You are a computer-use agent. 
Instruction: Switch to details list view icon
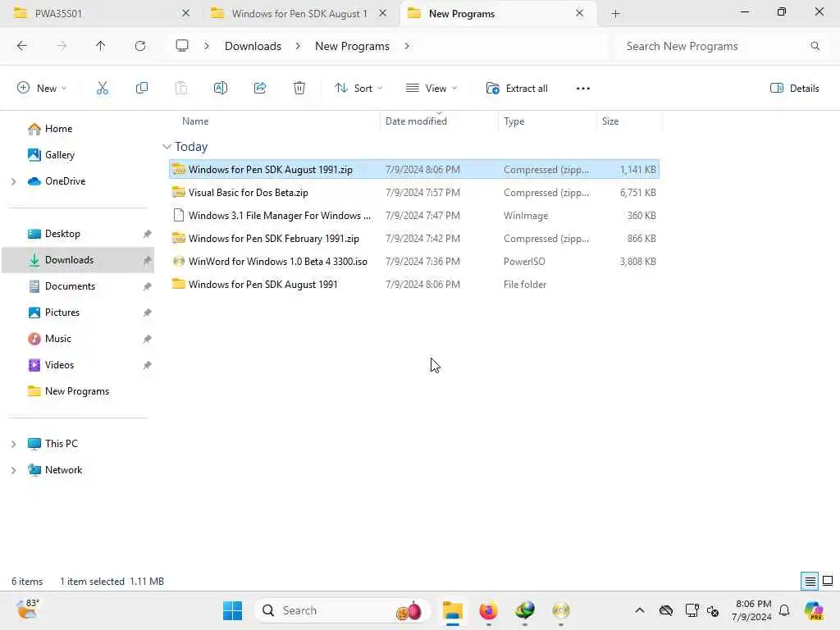pos(810,581)
